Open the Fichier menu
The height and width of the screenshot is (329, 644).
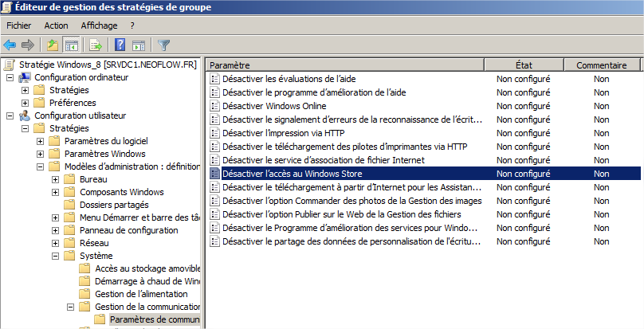point(18,25)
